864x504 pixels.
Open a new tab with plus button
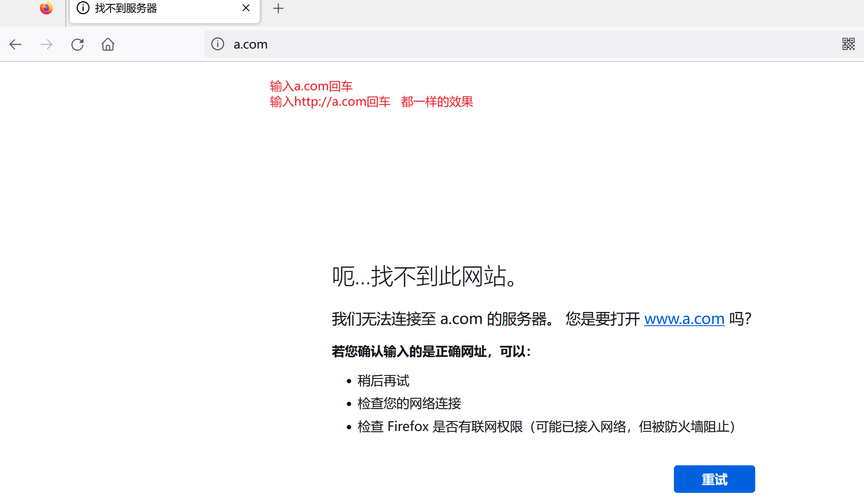[278, 8]
